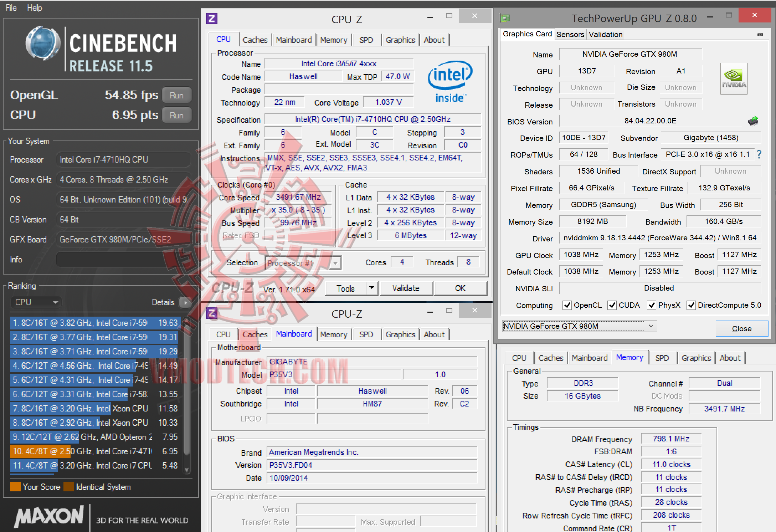Switch to the Sensors tab in GPU-Z
776x532 pixels.
click(x=570, y=35)
